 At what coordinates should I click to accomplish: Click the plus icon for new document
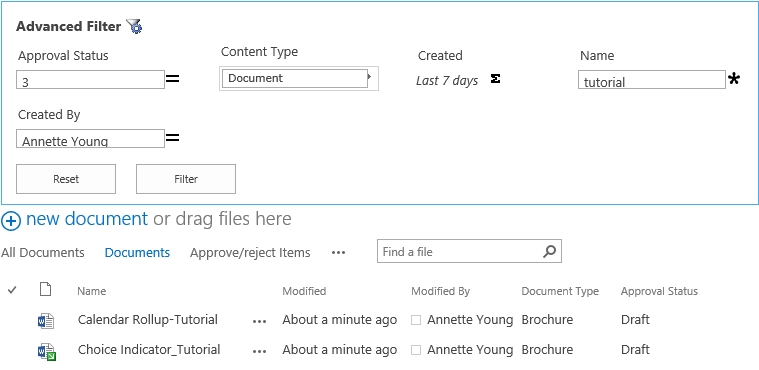click(x=11, y=221)
